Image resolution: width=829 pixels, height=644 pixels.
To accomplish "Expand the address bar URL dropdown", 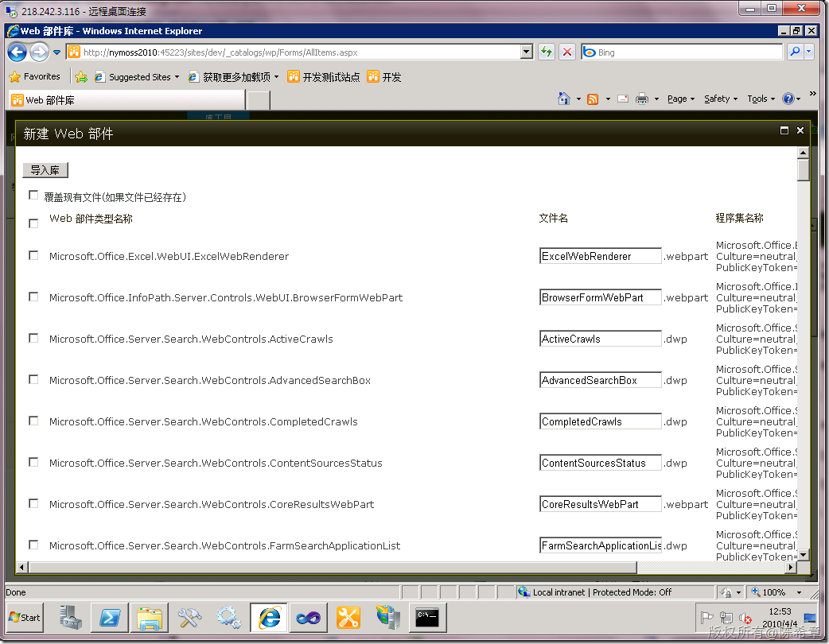I will coord(526,52).
